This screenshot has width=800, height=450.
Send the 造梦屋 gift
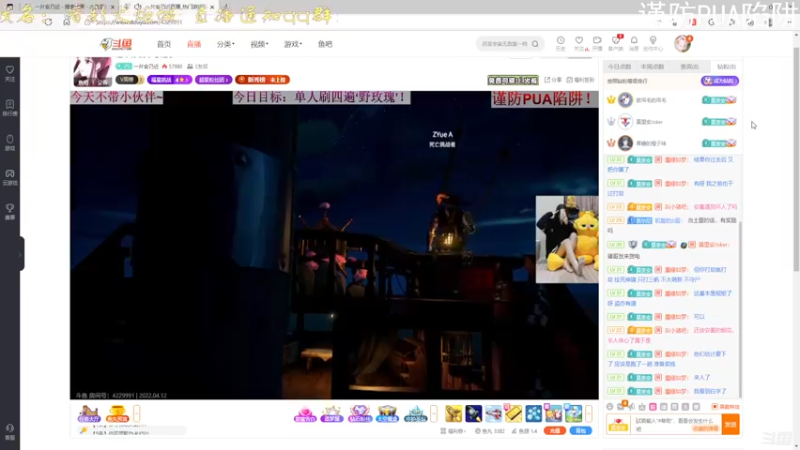332,414
